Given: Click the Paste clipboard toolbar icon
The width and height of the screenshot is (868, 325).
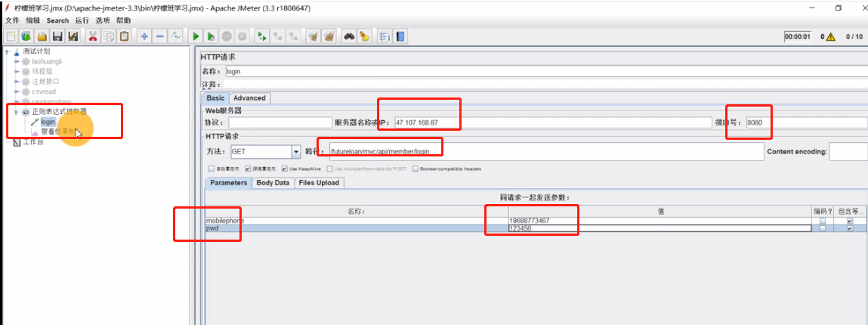Looking at the screenshot, I should 124,36.
